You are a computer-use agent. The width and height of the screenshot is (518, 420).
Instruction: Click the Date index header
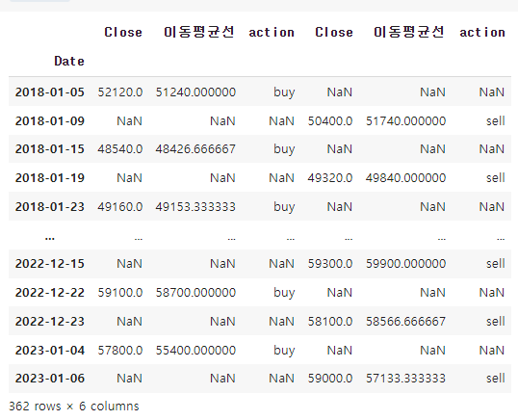pos(69,62)
